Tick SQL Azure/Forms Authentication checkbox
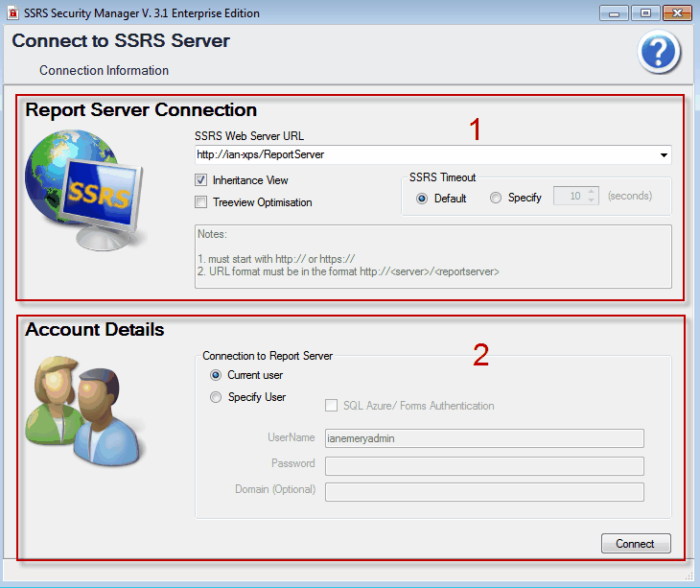This screenshot has height=588, width=700. coord(331,406)
